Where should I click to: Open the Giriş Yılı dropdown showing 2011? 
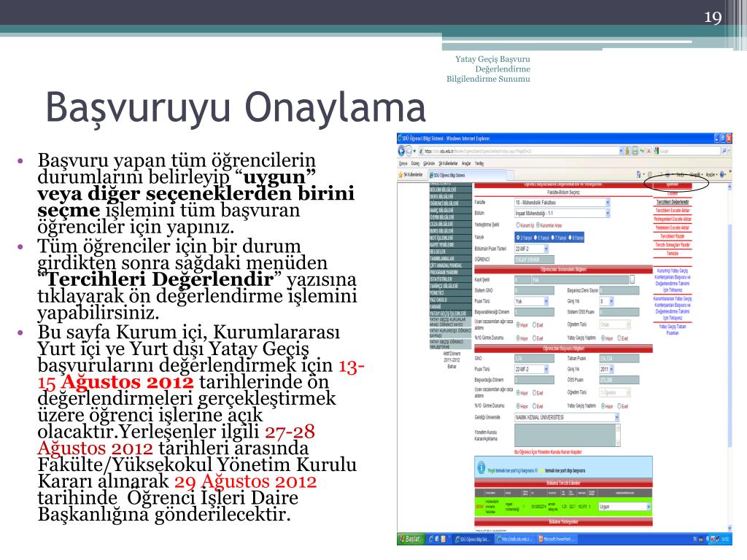point(607,369)
